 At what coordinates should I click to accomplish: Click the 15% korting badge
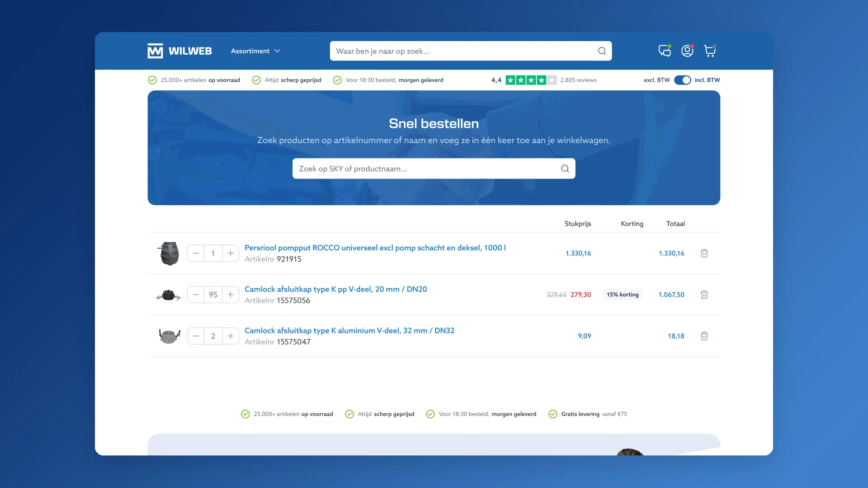(623, 295)
